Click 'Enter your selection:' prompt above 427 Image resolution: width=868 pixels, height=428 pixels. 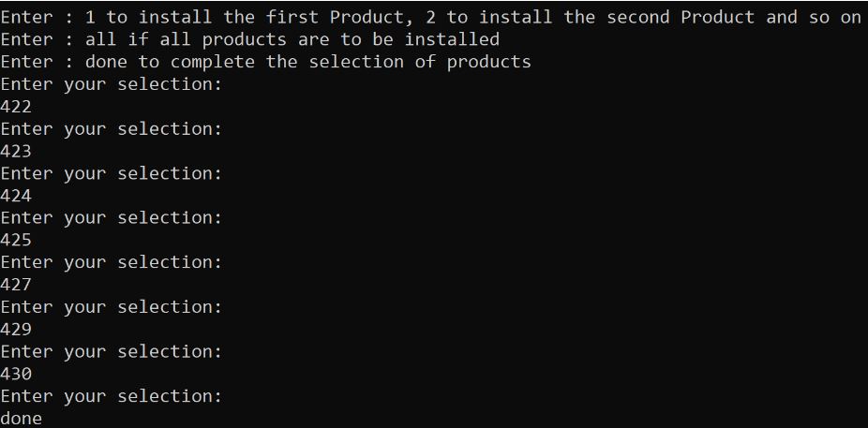[112, 262]
